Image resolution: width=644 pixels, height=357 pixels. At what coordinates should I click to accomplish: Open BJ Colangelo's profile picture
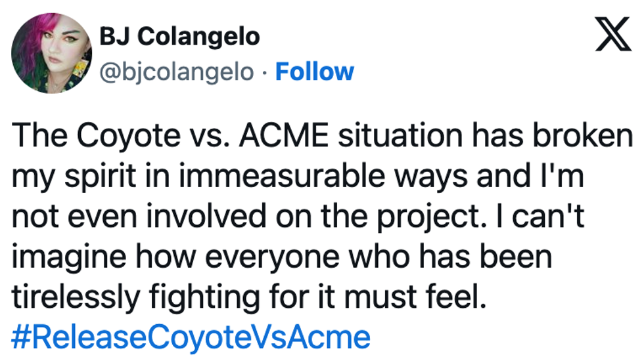pyautogui.click(x=51, y=53)
